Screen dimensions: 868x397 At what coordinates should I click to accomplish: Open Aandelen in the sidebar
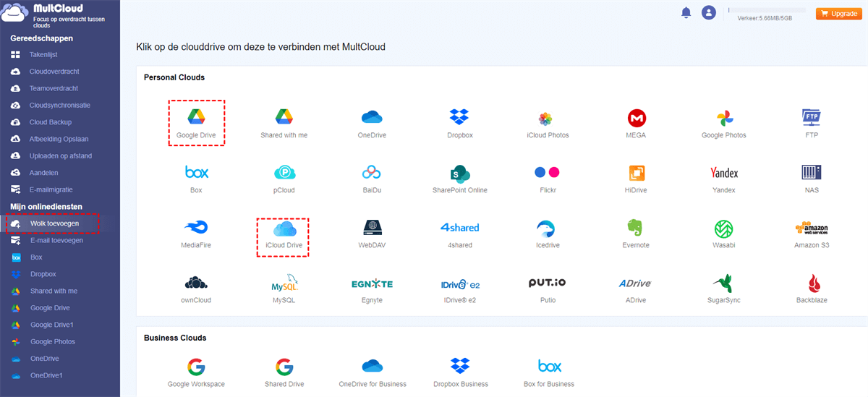coord(43,173)
